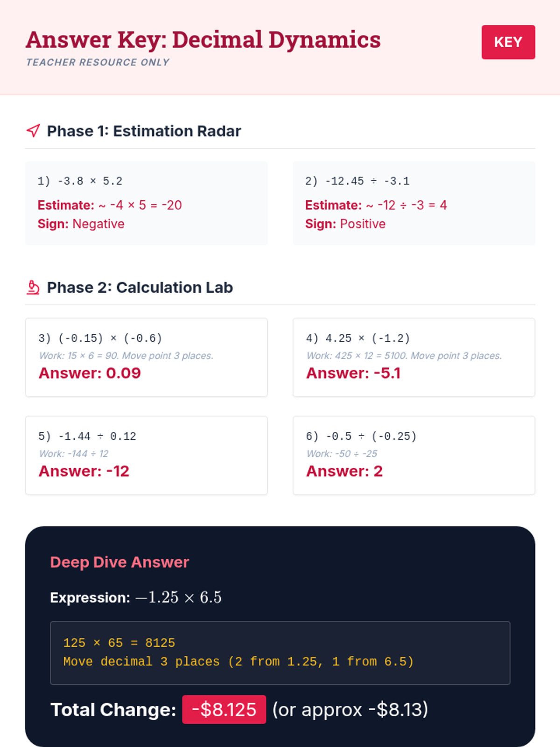Click problem 2 card showing -12.45 ÷ -3.1
Viewport: 560px width, 747px height.
[x=414, y=203]
